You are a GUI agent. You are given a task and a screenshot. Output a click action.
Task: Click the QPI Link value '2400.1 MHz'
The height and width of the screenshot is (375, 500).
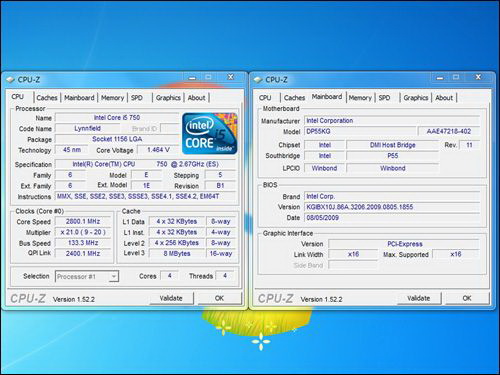click(x=83, y=253)
